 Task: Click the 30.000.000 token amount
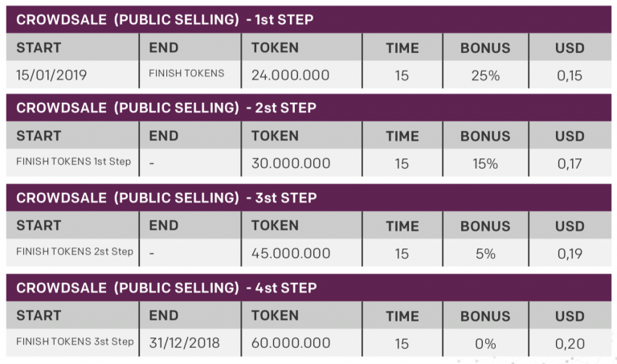point(291,163)
